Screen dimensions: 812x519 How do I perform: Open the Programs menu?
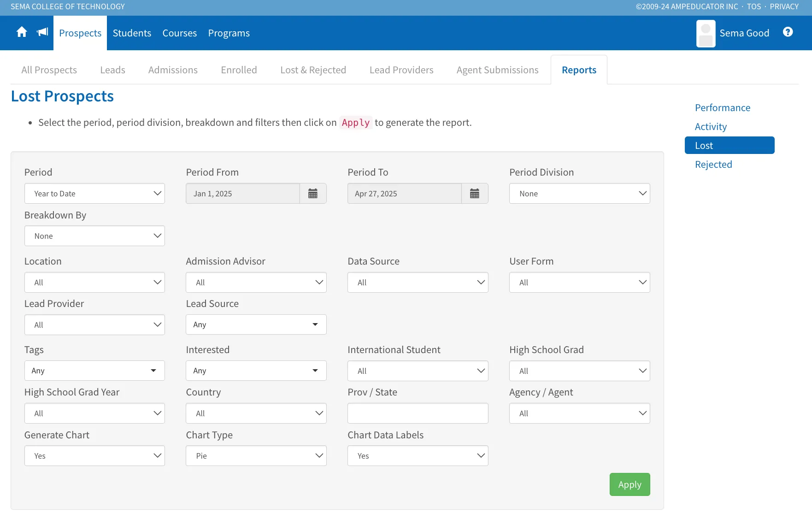coord(229,33)
